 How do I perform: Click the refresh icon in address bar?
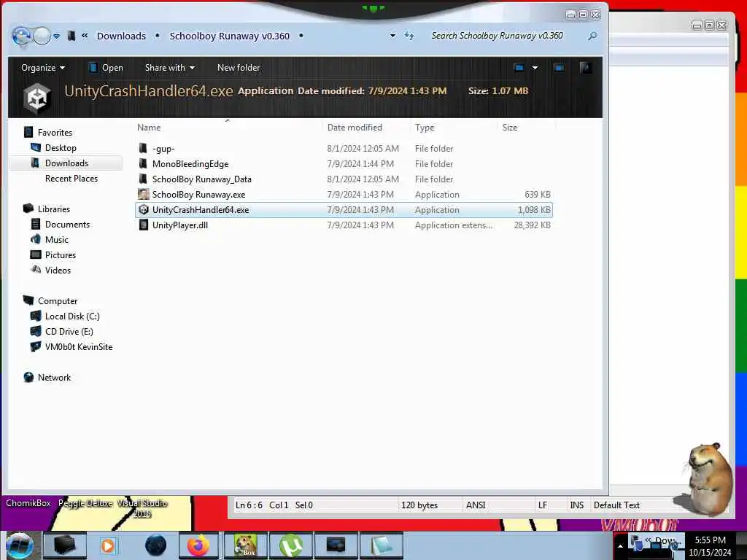(409, 36)
